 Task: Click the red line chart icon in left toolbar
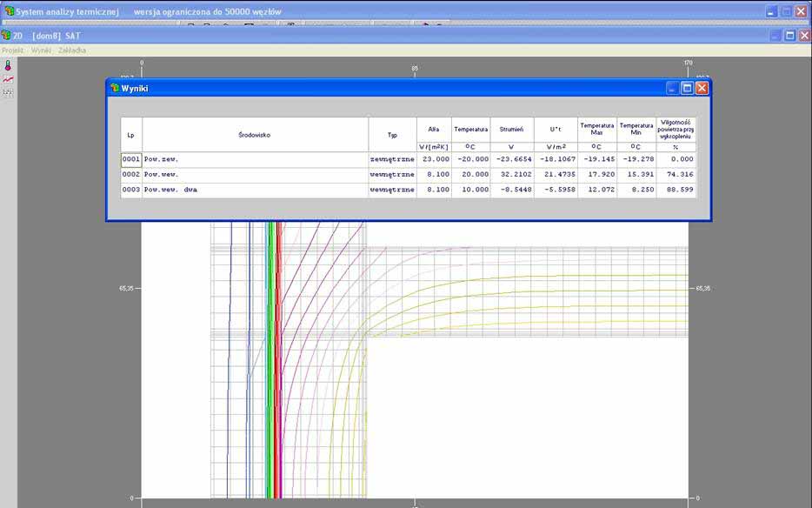(x=8, y=79)
